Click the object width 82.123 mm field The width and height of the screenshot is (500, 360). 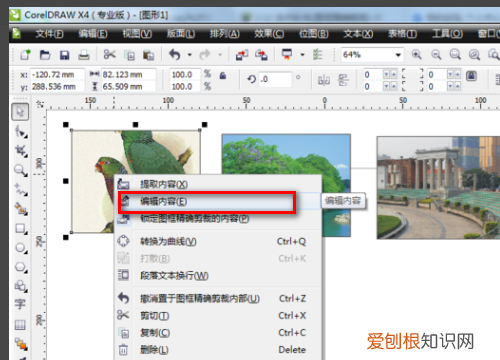tap(128, 74)
